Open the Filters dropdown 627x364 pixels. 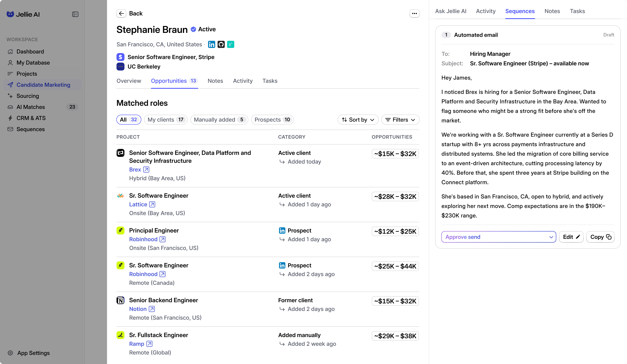pyautogui.click(x=400, y=120)
